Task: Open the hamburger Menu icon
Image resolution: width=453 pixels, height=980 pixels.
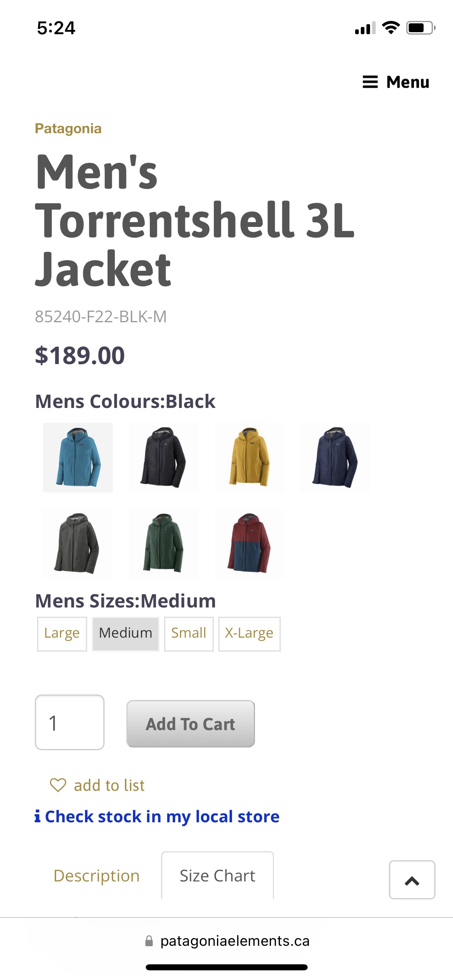Action: coord(370,82)
